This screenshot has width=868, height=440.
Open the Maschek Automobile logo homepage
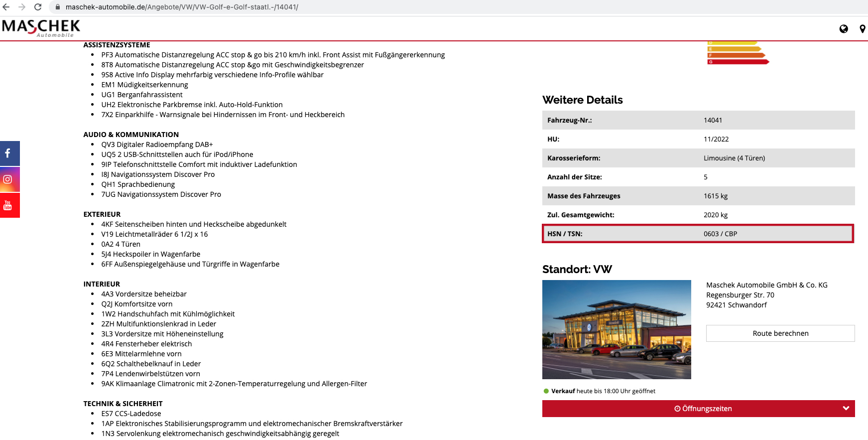(x=41, y=28)
